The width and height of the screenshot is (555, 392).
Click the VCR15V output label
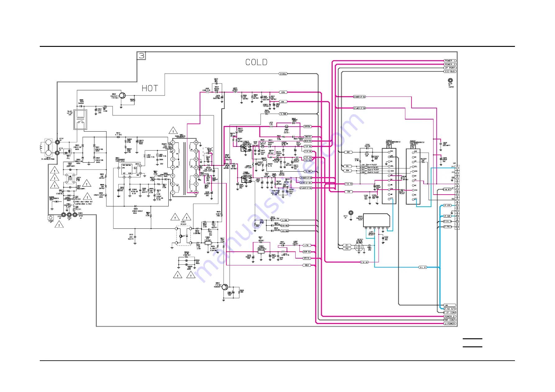[x=307, y=127]
